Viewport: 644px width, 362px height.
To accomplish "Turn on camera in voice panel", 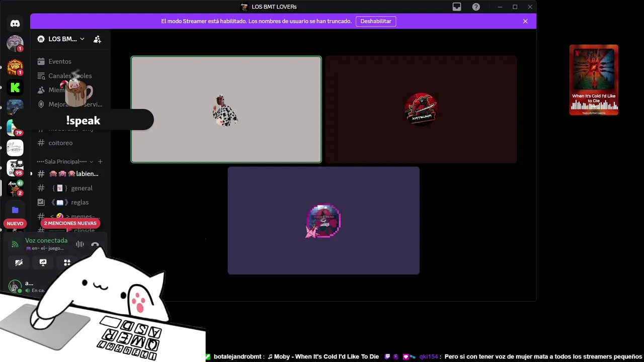I will pos(19,262).
